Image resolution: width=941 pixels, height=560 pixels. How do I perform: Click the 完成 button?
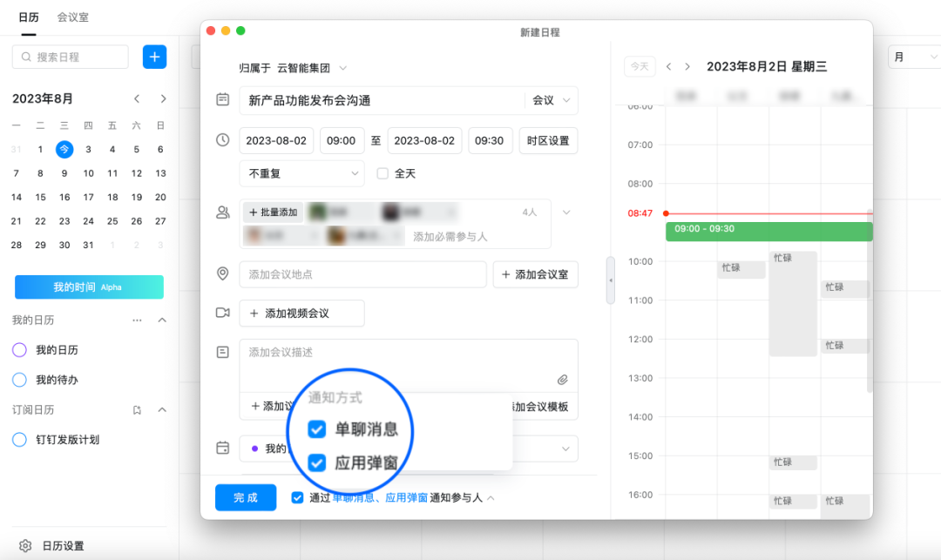tap(246, 497)
